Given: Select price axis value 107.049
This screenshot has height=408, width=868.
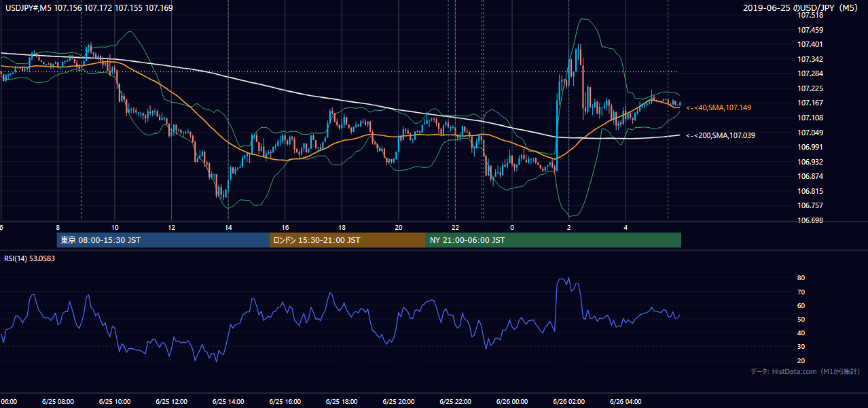Looking at the screenshot, I should [x=810, y=132].
